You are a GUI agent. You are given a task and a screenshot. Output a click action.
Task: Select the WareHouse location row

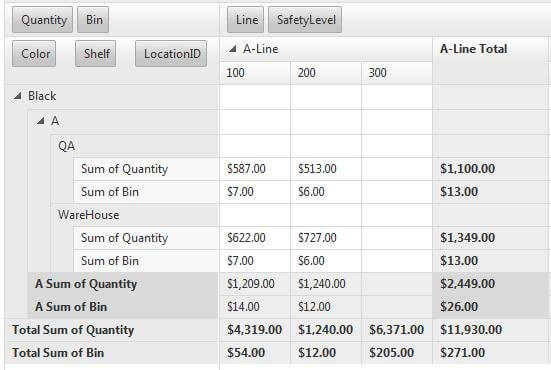coord(135,215)
